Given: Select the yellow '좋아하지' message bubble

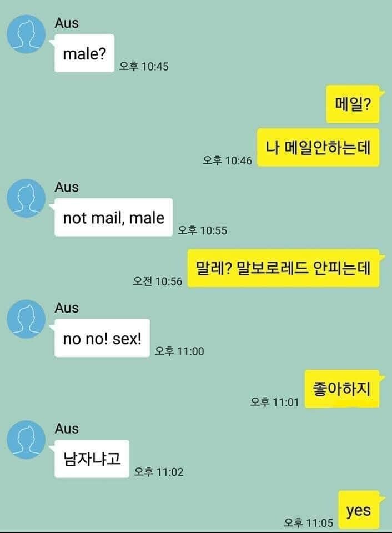Looking at the screenshot, I should [x=342, y=389].
